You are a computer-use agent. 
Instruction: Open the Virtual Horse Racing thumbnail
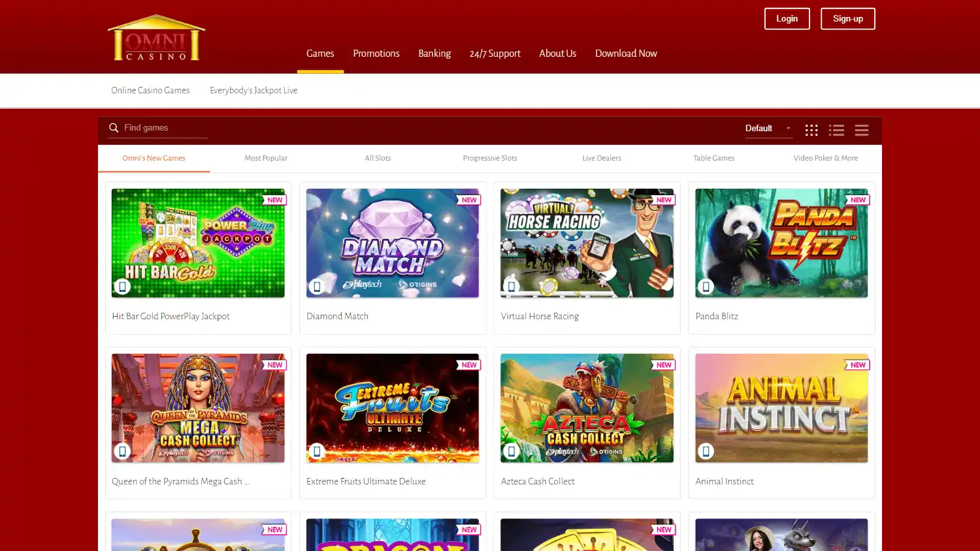[587, 243]
